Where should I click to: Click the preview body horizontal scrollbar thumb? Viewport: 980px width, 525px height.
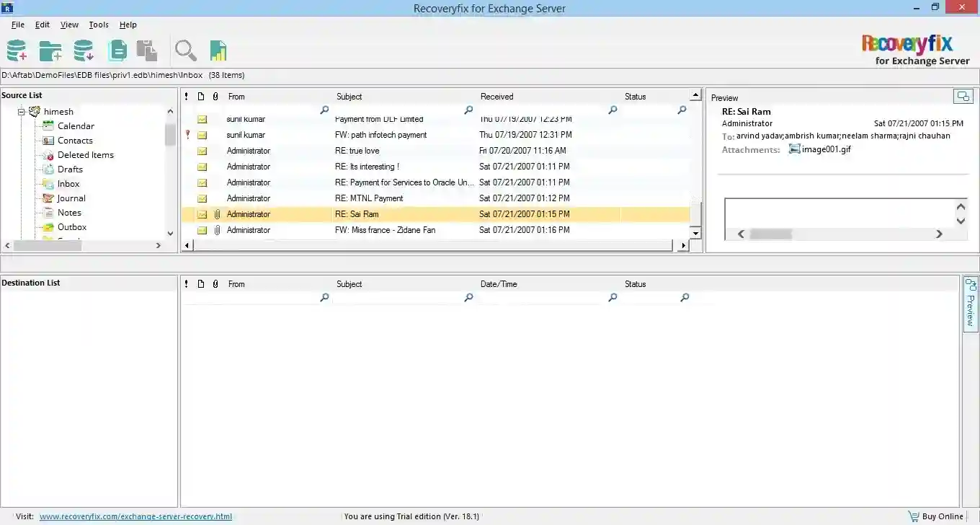[x=771, y=234]
